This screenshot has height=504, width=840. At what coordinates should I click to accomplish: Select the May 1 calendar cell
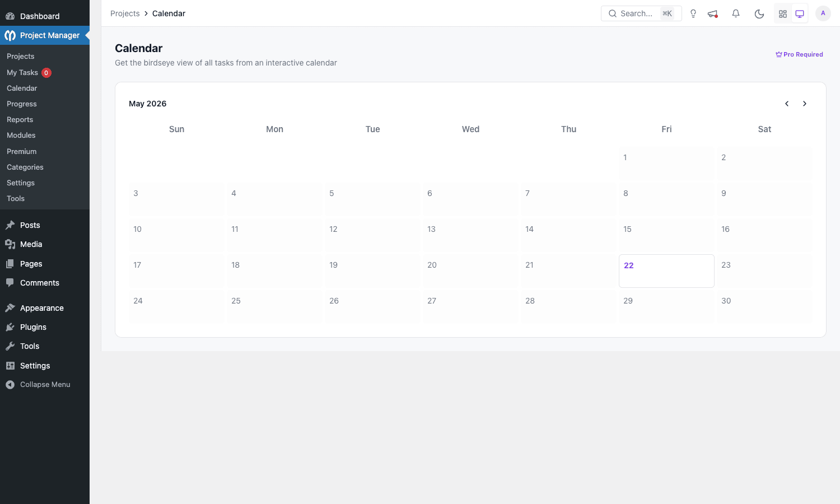666,164
